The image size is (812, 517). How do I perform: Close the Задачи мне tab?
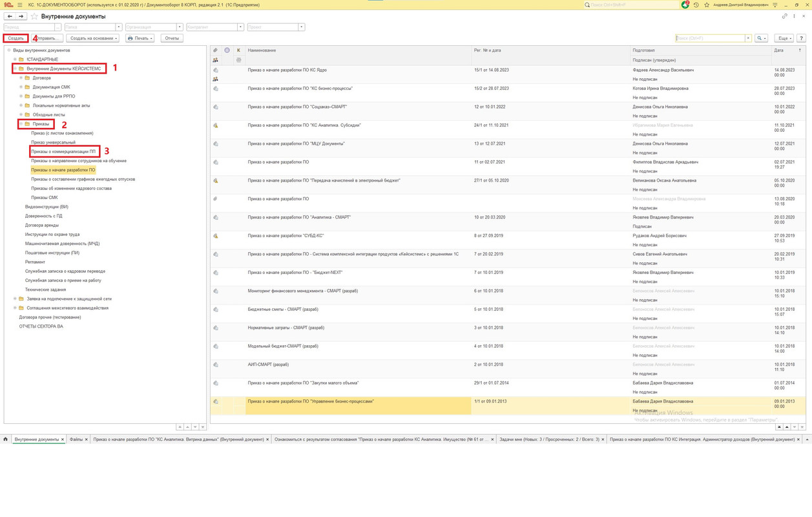pos(603,439)
